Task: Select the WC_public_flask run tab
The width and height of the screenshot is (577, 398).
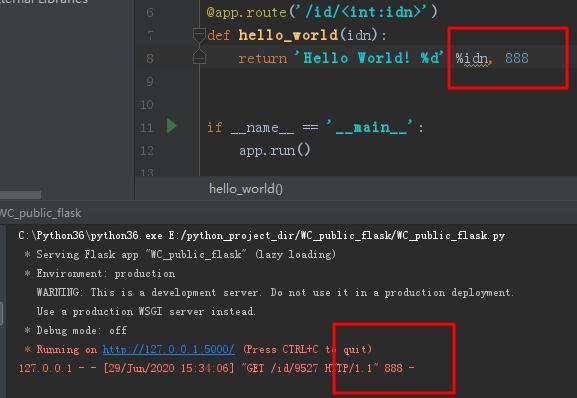Action: tap(40, 213)
